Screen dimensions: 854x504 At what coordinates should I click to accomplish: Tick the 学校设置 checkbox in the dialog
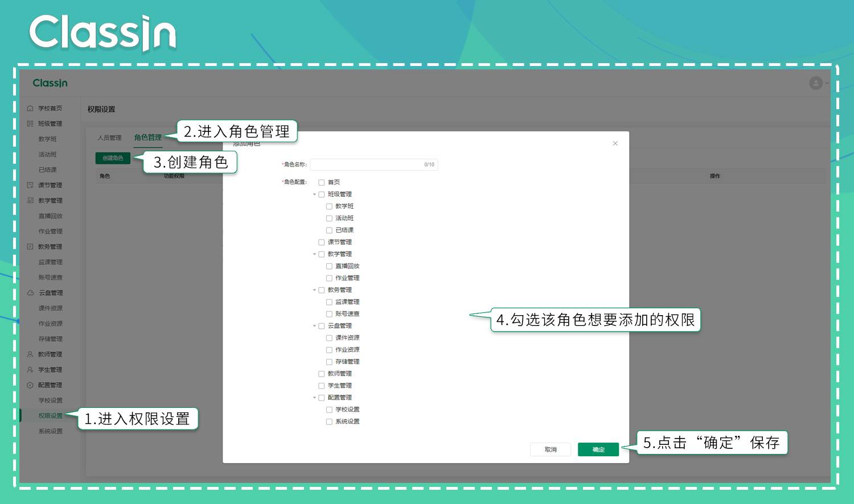pyautogui.click(x=329, y=410)
